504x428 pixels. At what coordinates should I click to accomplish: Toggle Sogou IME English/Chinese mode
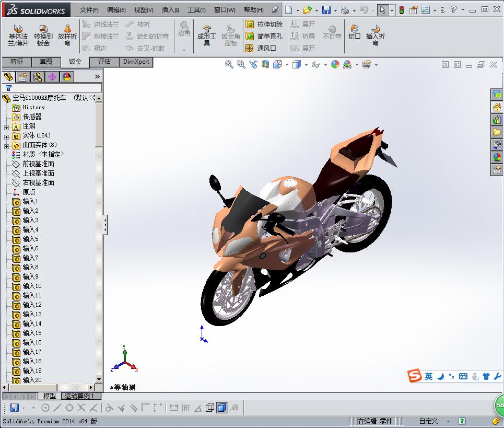pyautogui.click(x=428, y=376)
